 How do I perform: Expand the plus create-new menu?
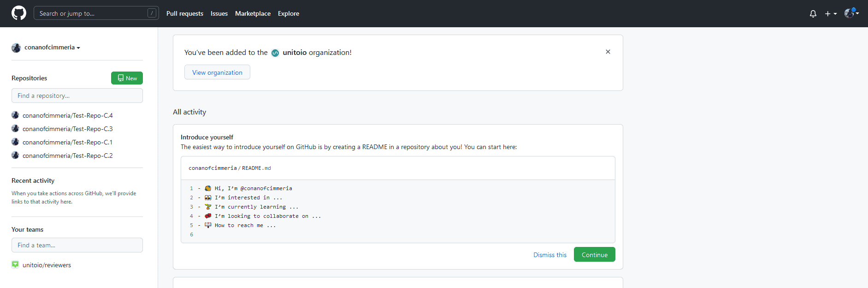point(831,14)
